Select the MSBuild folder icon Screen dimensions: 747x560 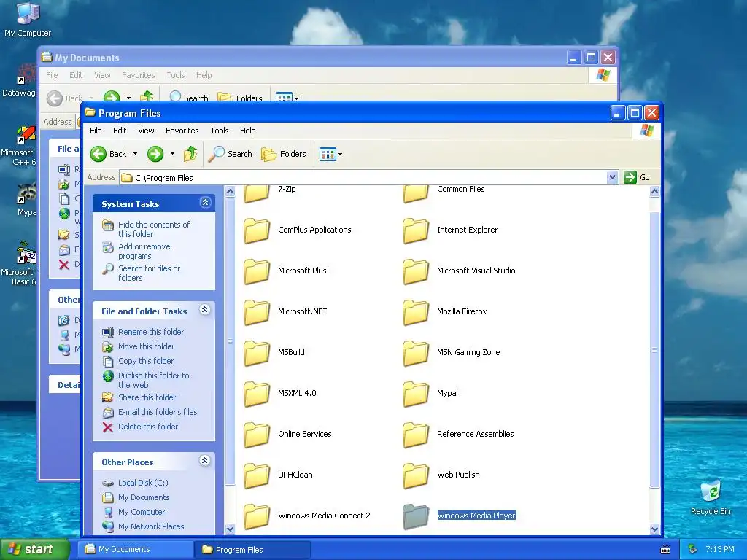(257, 354)
